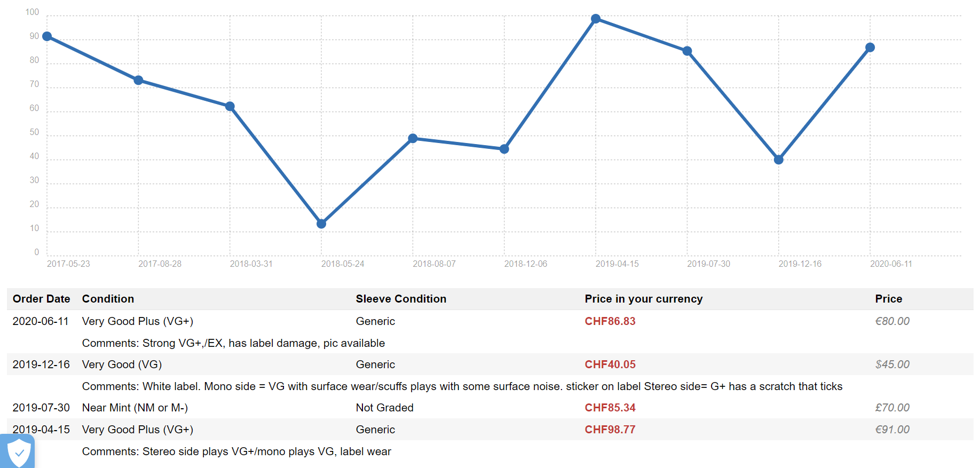This screenshot has width=980, height=468.
Task: Click the Price in your currency header
Action: [644, 299]
